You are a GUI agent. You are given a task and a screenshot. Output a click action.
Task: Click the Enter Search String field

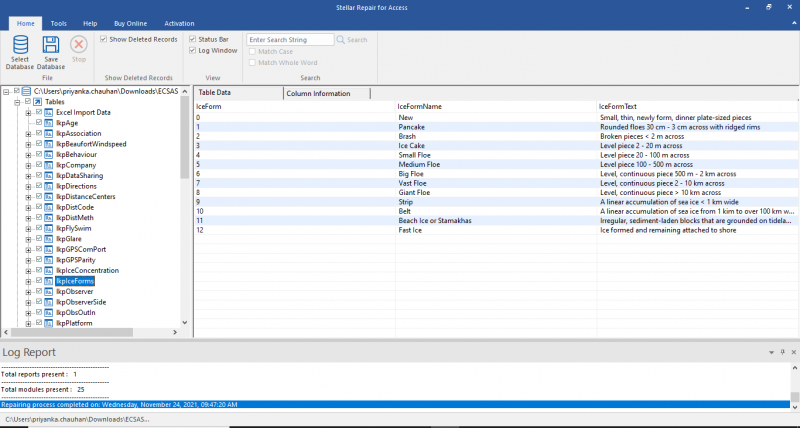290,40
